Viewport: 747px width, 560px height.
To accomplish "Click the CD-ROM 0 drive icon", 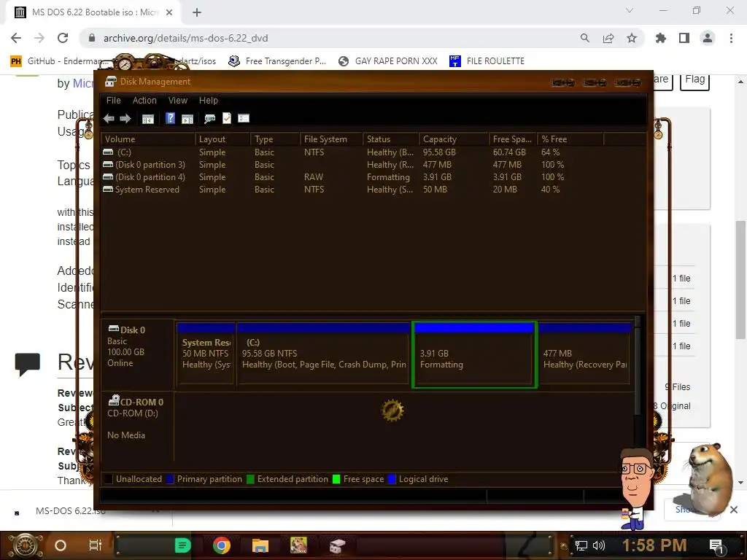I will point(113,400).
